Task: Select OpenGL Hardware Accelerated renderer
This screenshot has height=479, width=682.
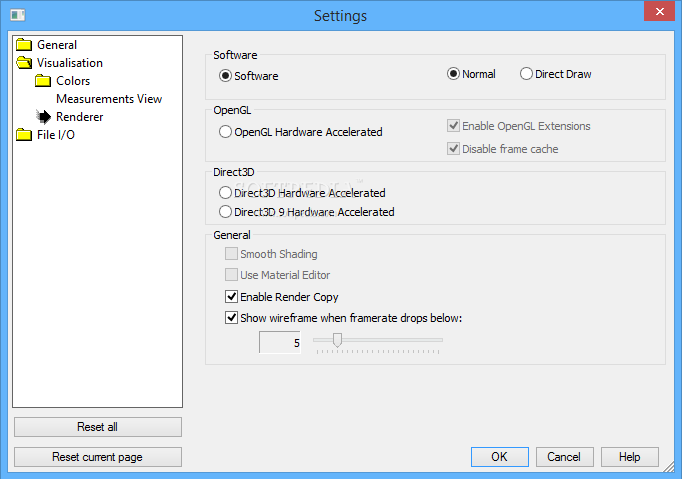Action: click(x=225, y=132)
